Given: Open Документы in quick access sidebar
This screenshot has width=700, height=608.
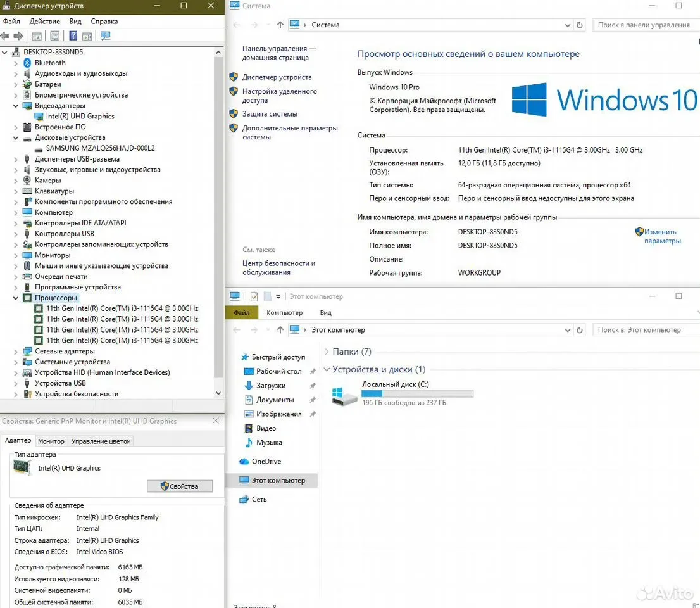Looking at the screenshot, I should [x=275, y=400].
